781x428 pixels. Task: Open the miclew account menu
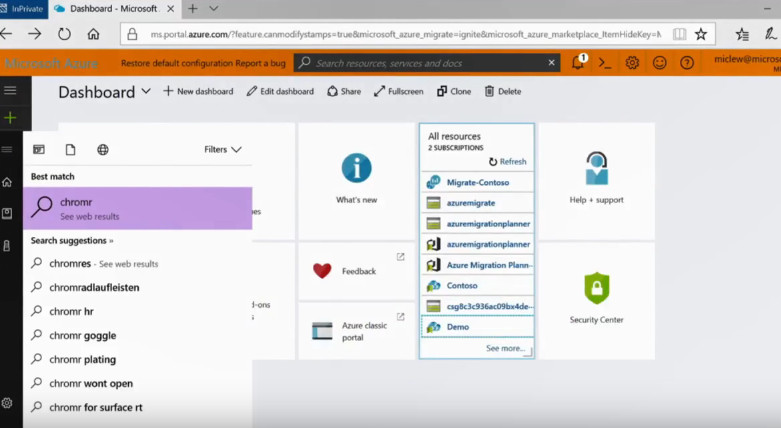click(x=747, y=63)
